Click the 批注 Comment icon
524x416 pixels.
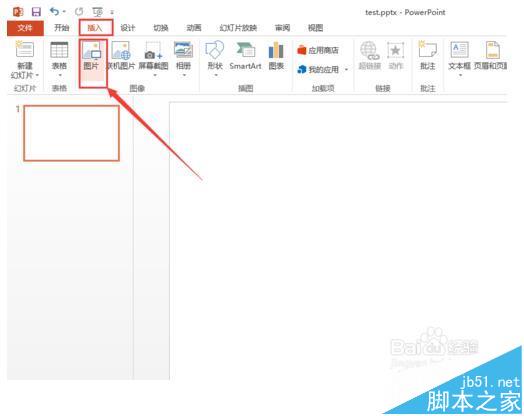coord(427,49)
